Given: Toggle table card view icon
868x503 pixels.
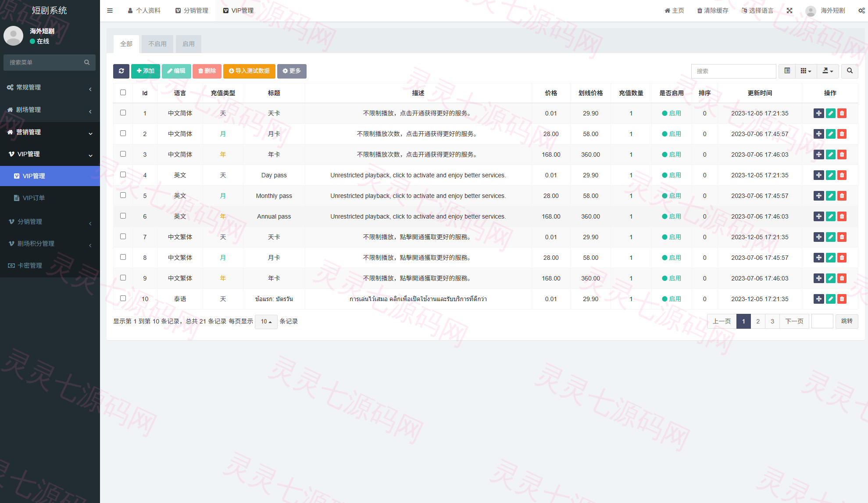Looking at the screenshot, I should [787, 71].
